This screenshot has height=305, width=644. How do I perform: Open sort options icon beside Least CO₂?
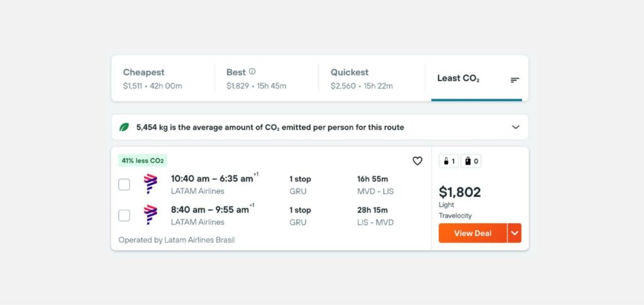(514, 80)
